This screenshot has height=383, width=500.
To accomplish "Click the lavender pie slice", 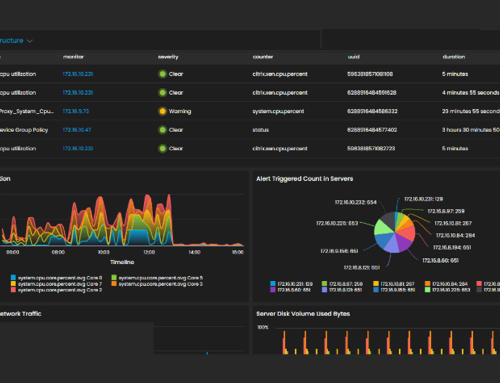I will pyautogui.click(x=392, y=245).
